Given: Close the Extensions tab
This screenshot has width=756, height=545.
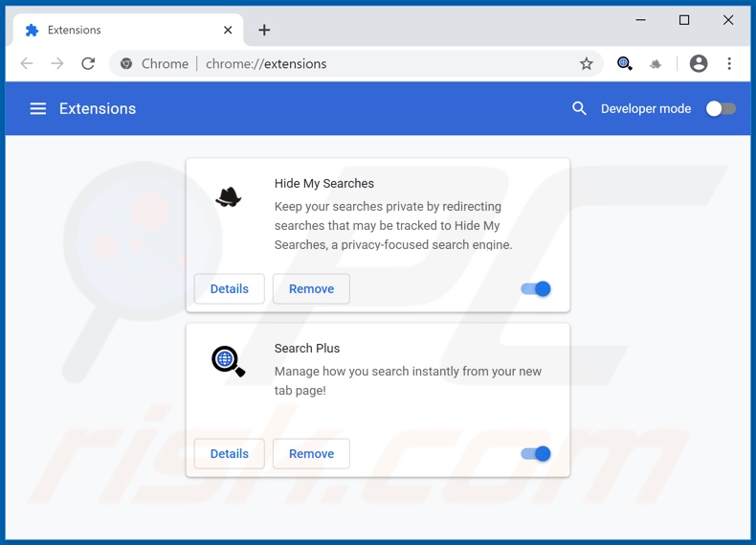Looking at the screenshot, I should [228, 30].
